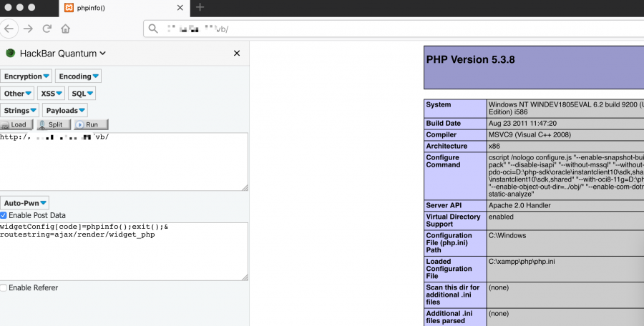
Task: Reload the current page
Action: (47, 29)
